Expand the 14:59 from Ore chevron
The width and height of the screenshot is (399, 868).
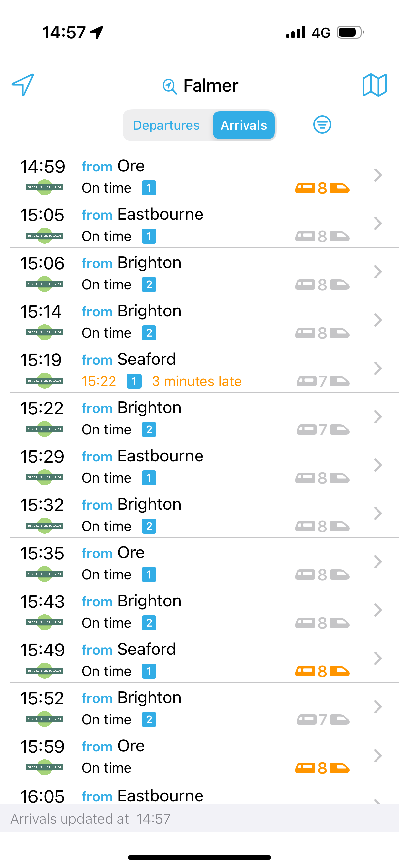click(378, 175)
